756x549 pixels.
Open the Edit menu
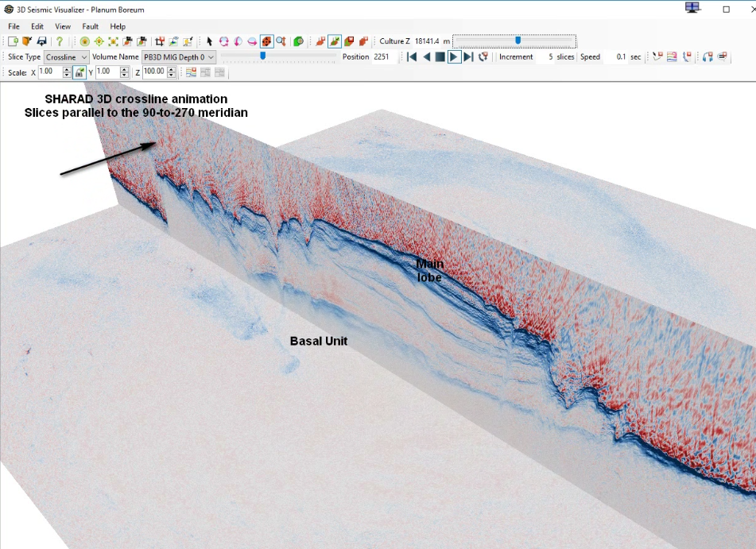click(37, 26)
